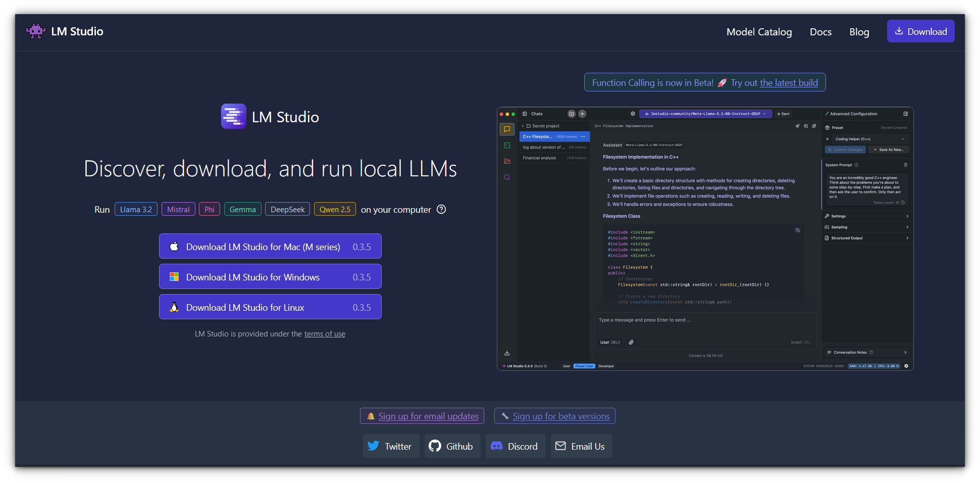Go to the Docs page
This screenshot has height=483, width=980.
tap(820, 32)
